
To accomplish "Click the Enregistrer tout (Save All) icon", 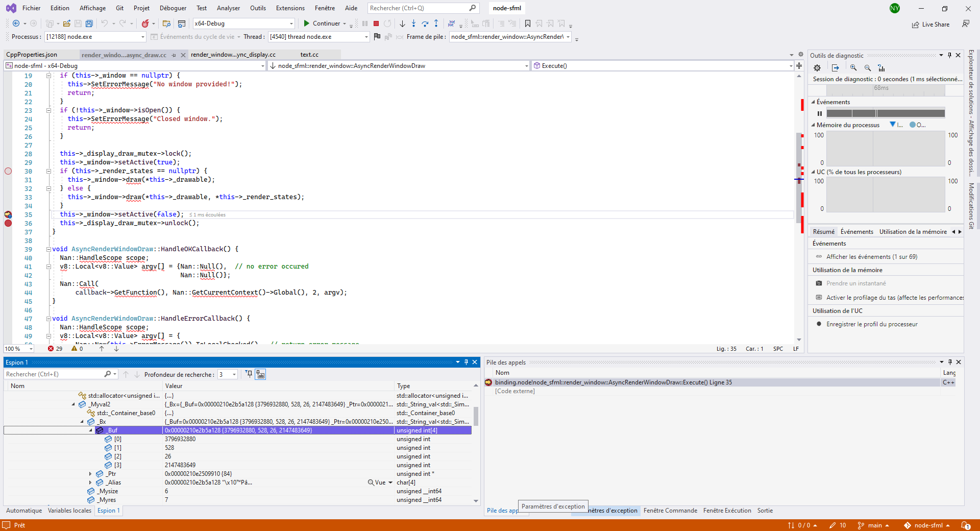I will pyautogui.click(x=89, y=23).
